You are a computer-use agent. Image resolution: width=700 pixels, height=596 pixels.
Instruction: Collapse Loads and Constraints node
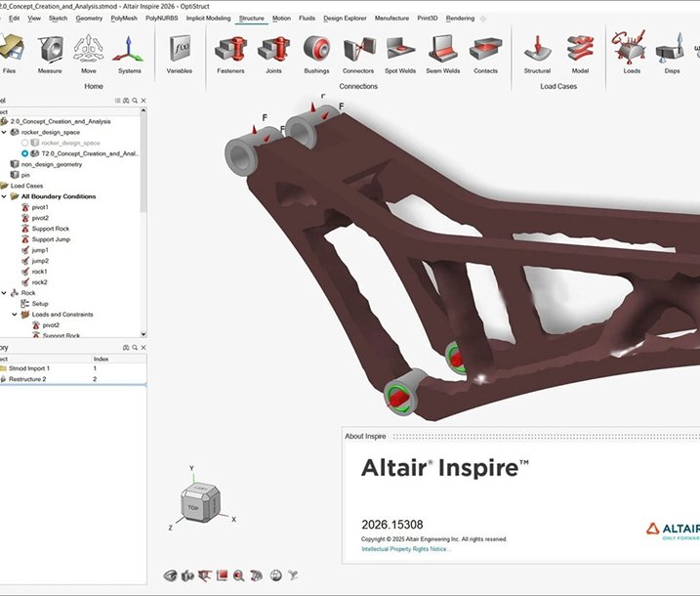(x=15, y=315)
